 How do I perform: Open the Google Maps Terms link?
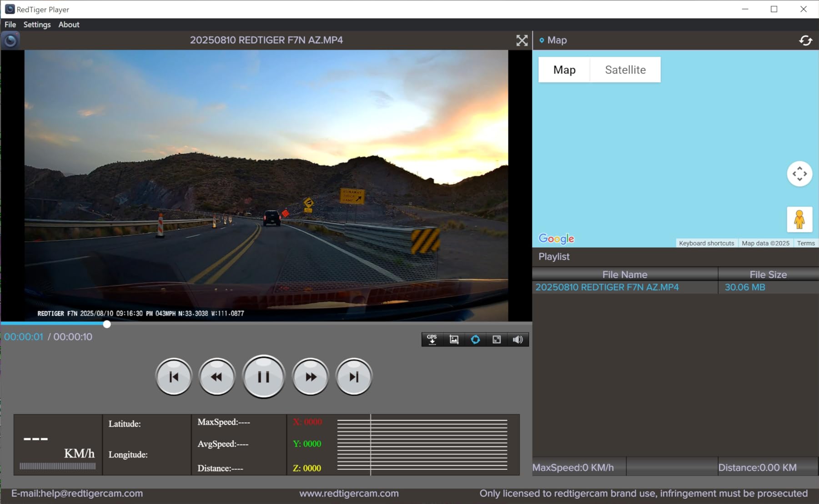(x=806, y=243)
